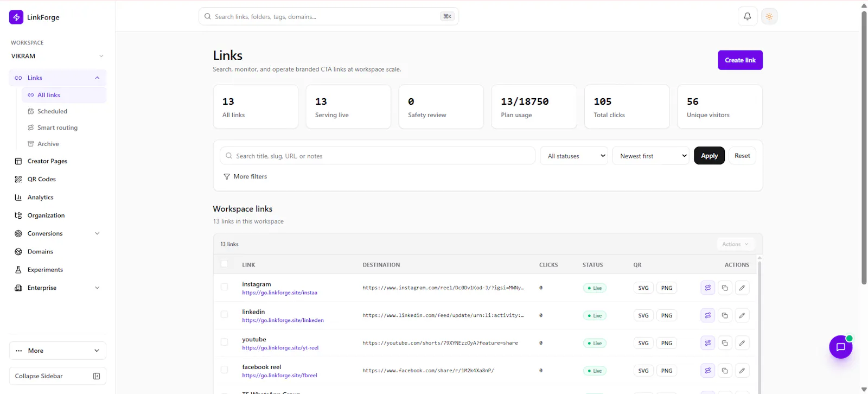Expand More filters
The height and width of the screenshot is (394, 868).
245,177
